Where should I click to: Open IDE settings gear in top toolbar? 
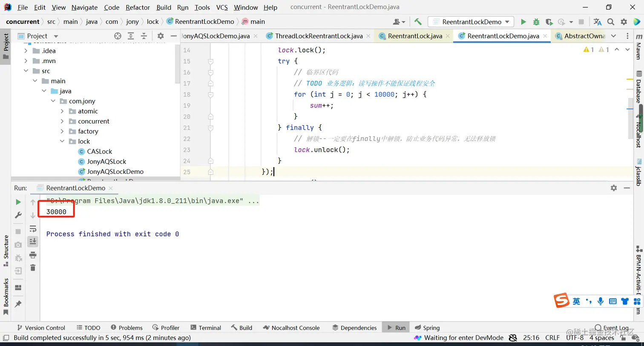pos(624,22)
